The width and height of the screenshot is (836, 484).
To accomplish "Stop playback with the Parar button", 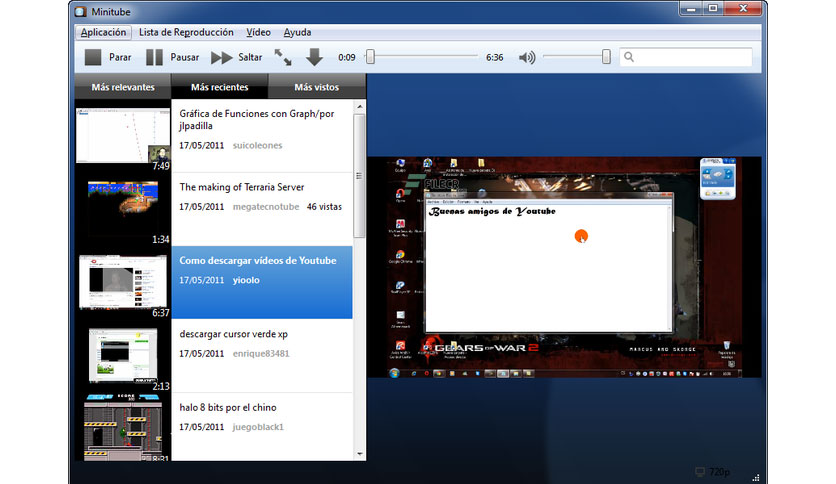I will (108, 57).
